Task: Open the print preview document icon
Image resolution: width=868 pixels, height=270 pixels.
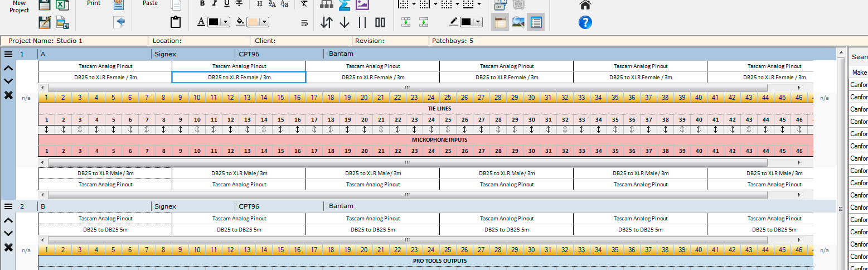Action: [x=118, y=4]
